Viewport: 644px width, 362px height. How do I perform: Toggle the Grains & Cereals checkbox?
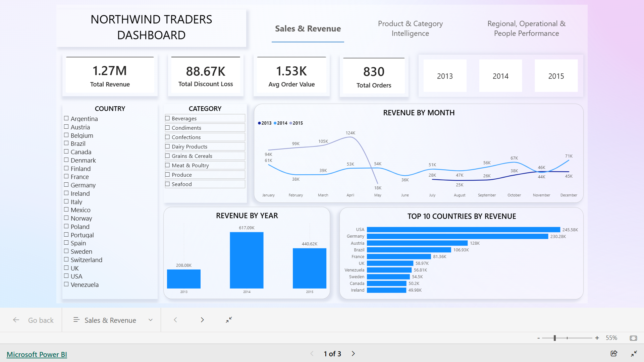[x=167, y=156]
